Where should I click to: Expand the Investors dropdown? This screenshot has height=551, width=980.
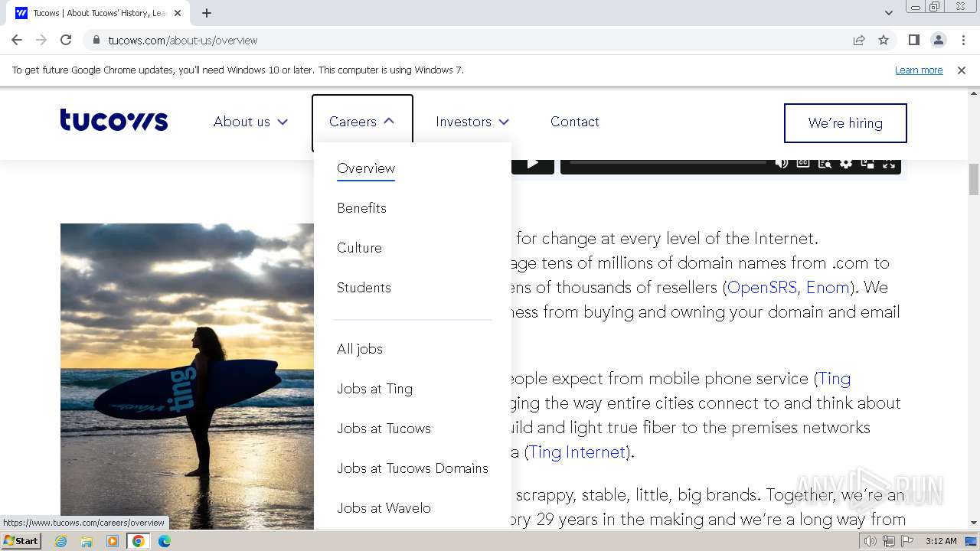472,122
